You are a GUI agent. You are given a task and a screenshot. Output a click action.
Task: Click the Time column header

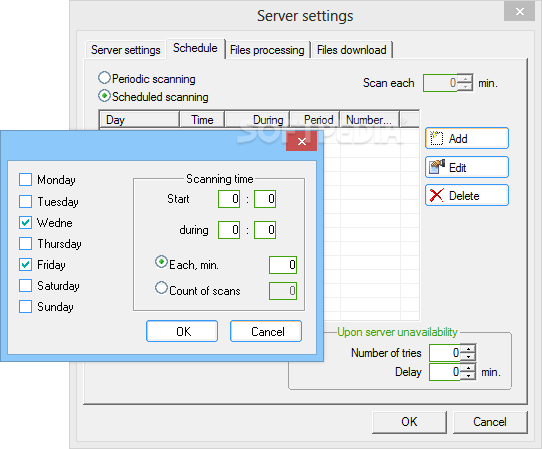202,120
